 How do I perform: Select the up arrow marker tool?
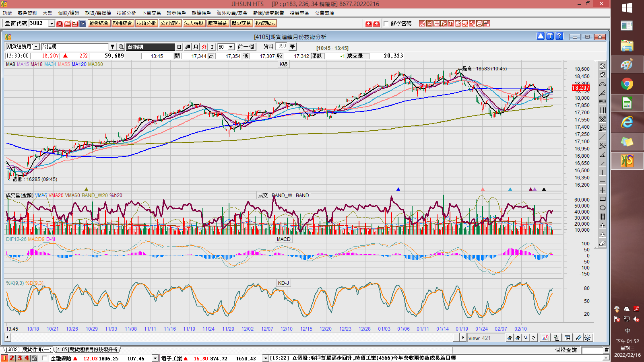(x=603, y=225)
